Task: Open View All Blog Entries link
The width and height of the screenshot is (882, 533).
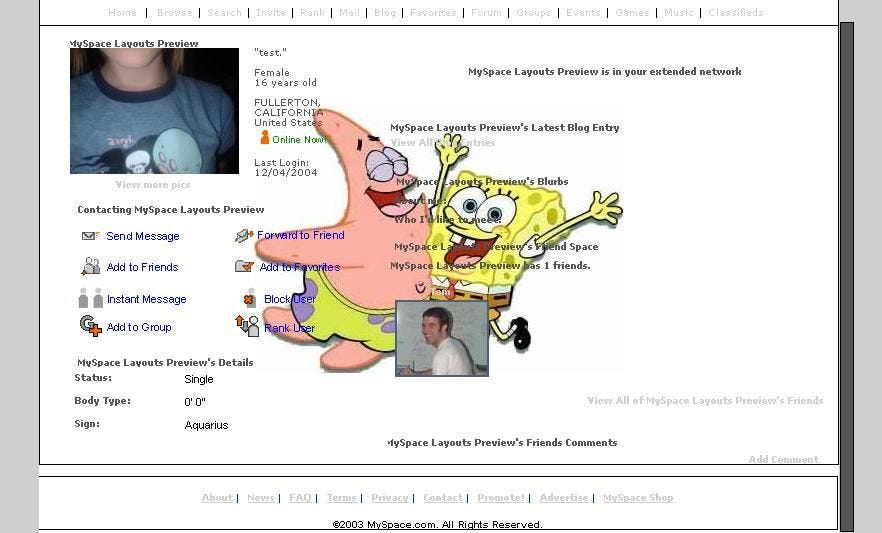Action: click(443, 143)
